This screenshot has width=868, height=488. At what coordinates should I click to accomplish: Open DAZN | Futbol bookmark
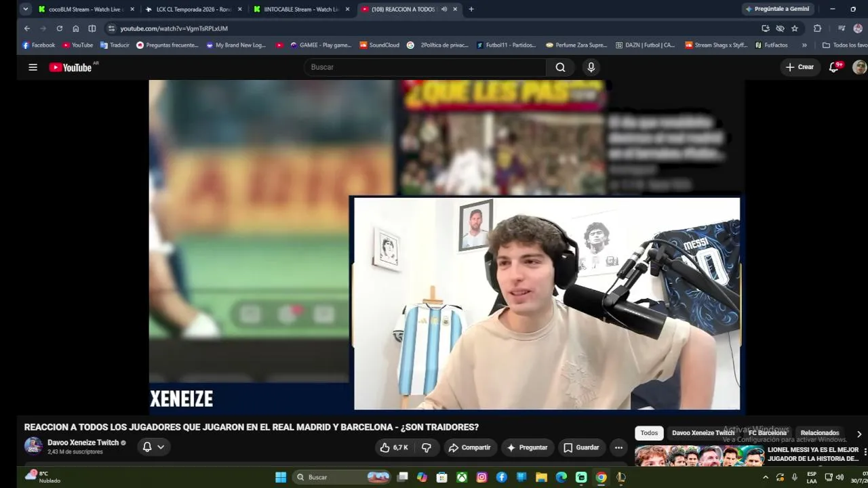(645, 45)
